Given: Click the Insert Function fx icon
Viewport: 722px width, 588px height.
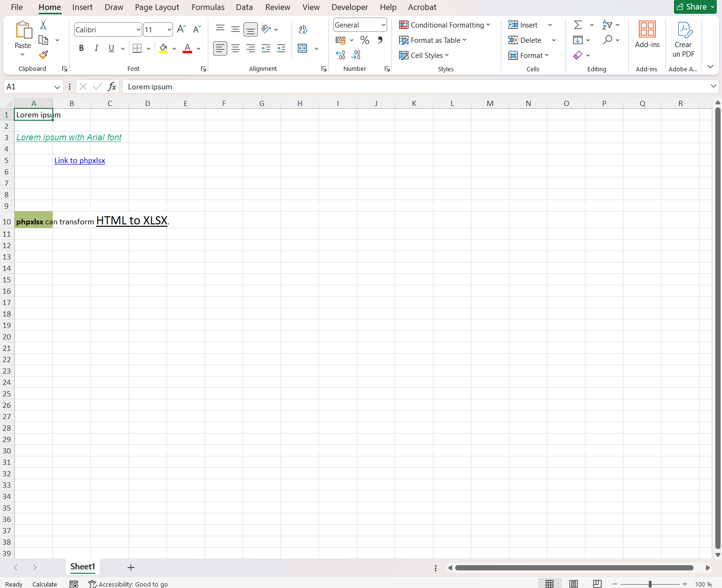Looking at the screenshot, I should (112, 87).
